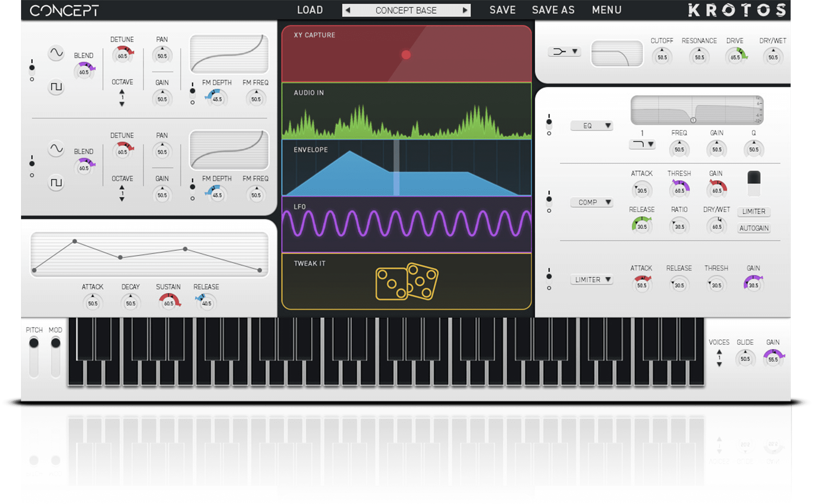Screen dimensions: 813x504
Task: Select the ENVELOPE modulator panel
Action: (406, 168)
